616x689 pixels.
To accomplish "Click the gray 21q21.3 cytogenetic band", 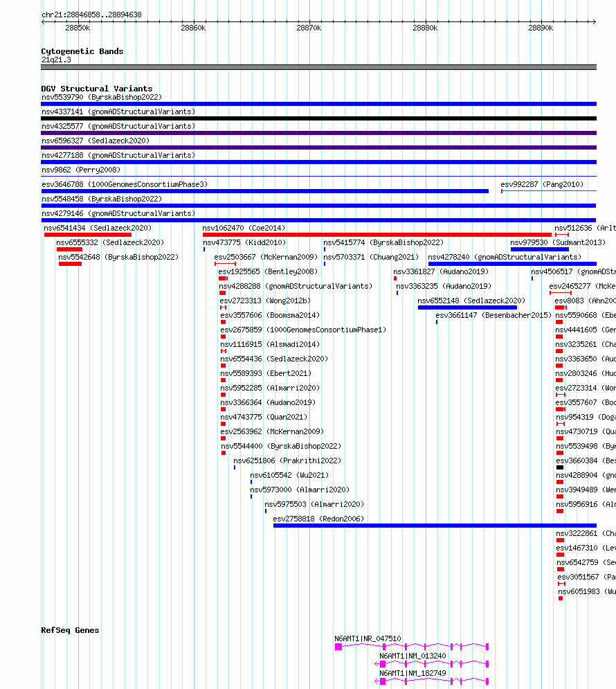I will point(319,67).
